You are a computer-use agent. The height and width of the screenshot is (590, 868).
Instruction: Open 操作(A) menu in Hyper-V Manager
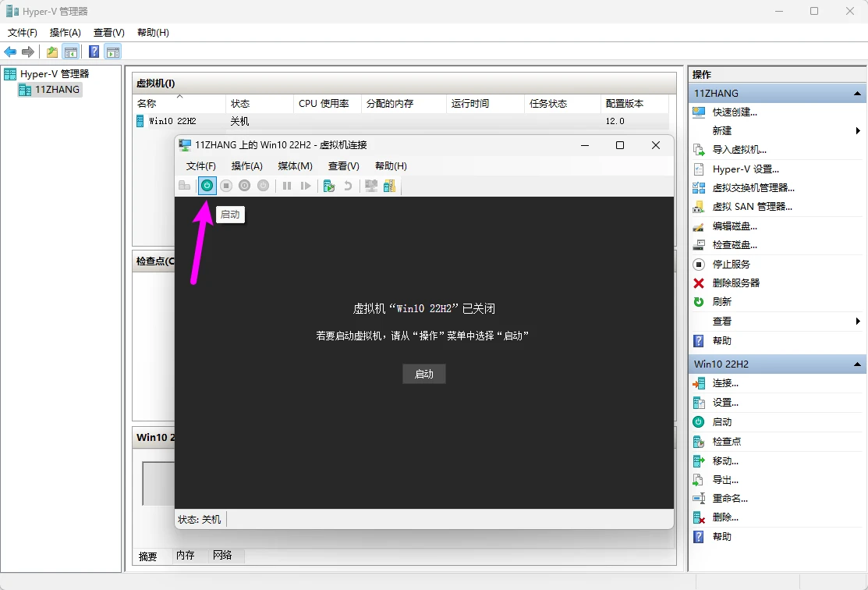pyautogui.click(x=66, y=33)
